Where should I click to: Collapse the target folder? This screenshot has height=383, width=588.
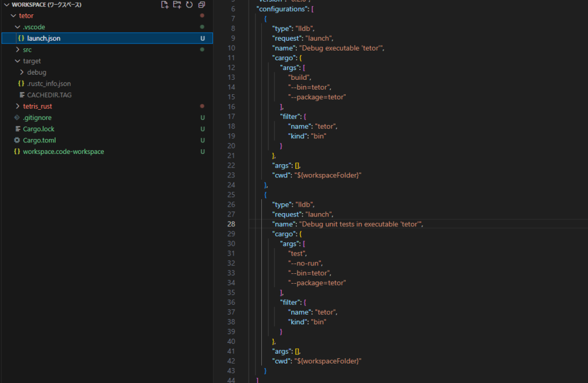click(x=18, y=61)
